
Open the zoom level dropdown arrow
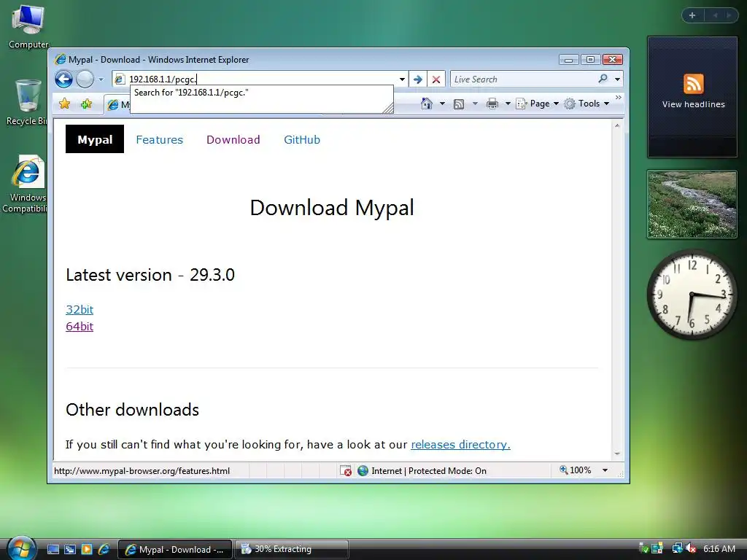605,470
